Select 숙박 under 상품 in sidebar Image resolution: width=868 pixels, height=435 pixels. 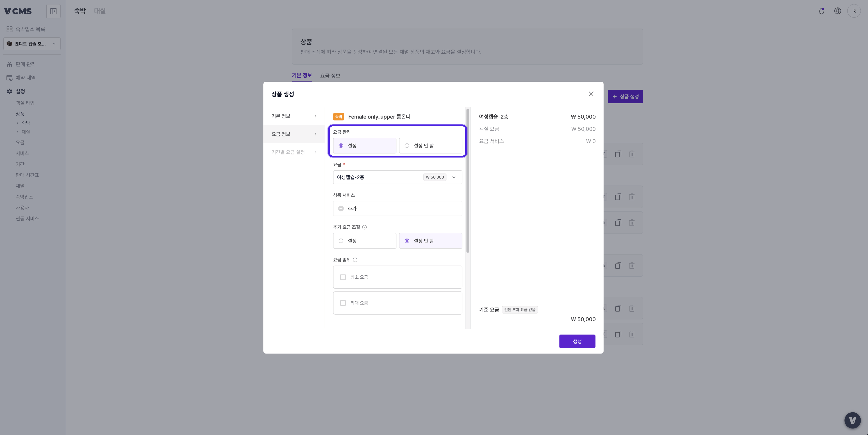click(26, 123)
